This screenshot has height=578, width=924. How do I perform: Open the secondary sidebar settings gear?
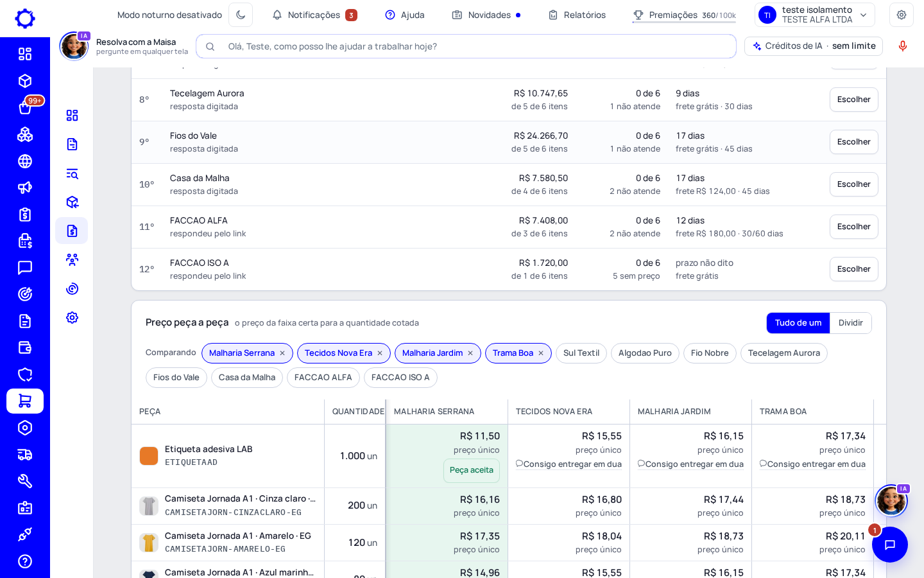click(x=72, y=317)
